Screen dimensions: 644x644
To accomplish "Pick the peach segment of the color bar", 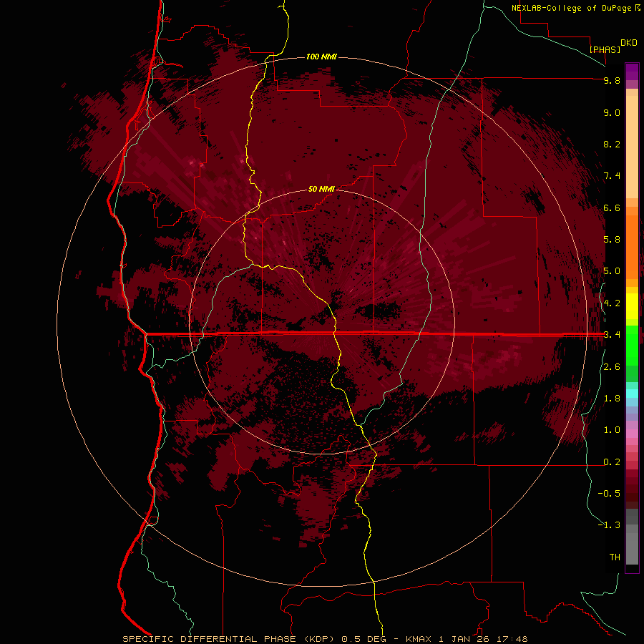I will pos(632,147).
